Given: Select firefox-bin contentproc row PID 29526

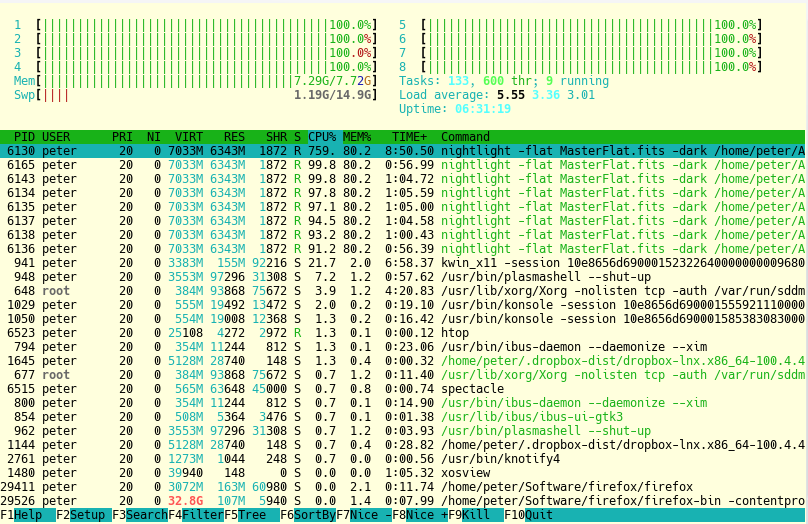Looking at the screenshot, I should click(x=402, y=500).
